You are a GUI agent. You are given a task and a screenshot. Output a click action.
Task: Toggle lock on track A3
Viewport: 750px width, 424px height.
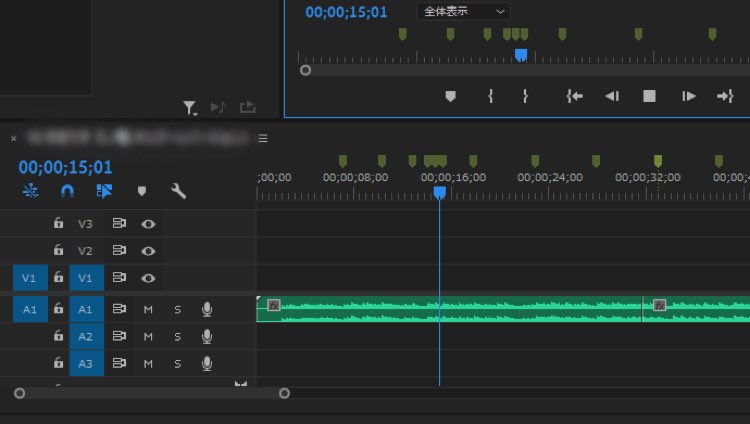[58, 363]
